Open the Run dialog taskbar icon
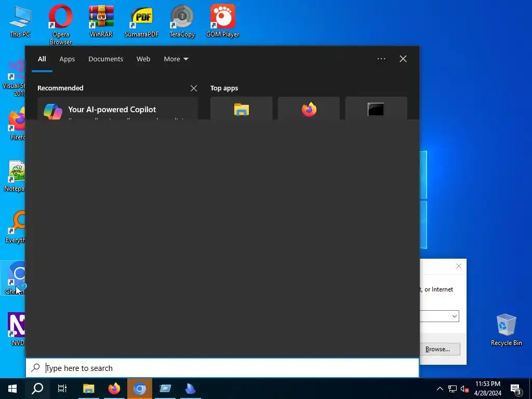The height and width of the screenshot is (399, 532). (x=165, y=389)
